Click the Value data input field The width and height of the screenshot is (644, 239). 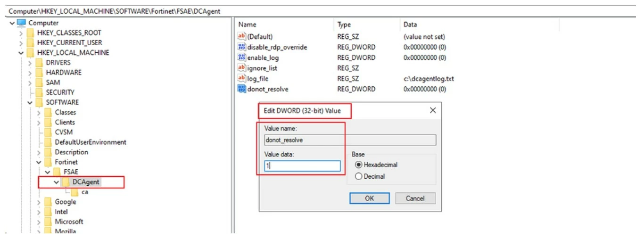(x=302, y=166)
